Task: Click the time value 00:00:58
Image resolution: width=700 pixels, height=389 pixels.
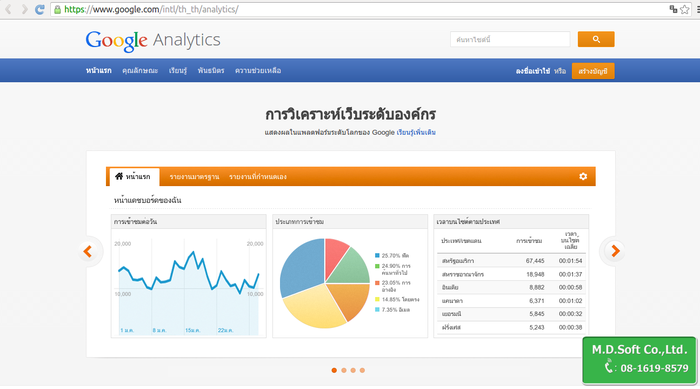Action: pyautogui.click(x=570, y=288)
